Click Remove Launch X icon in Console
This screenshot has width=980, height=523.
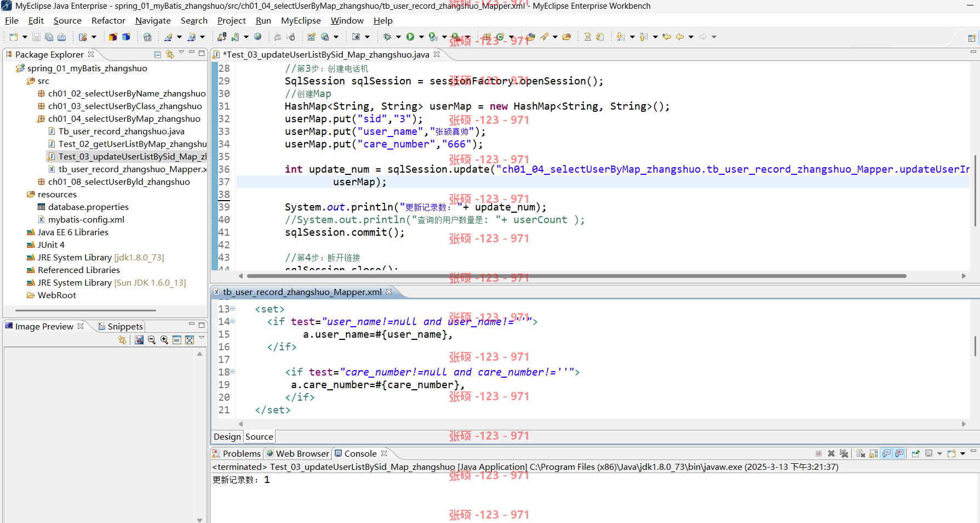coord(831,454)
